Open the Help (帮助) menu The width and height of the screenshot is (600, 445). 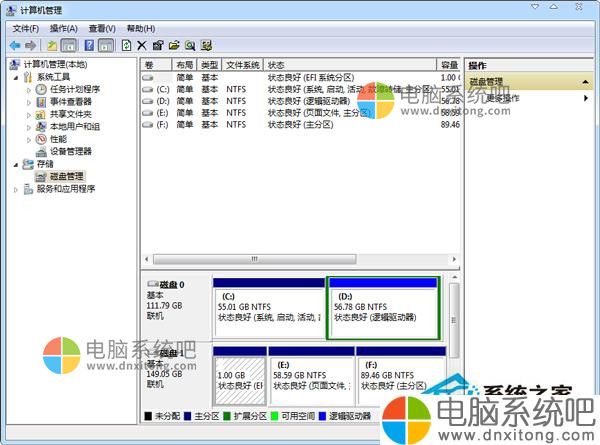pos(141,29)
